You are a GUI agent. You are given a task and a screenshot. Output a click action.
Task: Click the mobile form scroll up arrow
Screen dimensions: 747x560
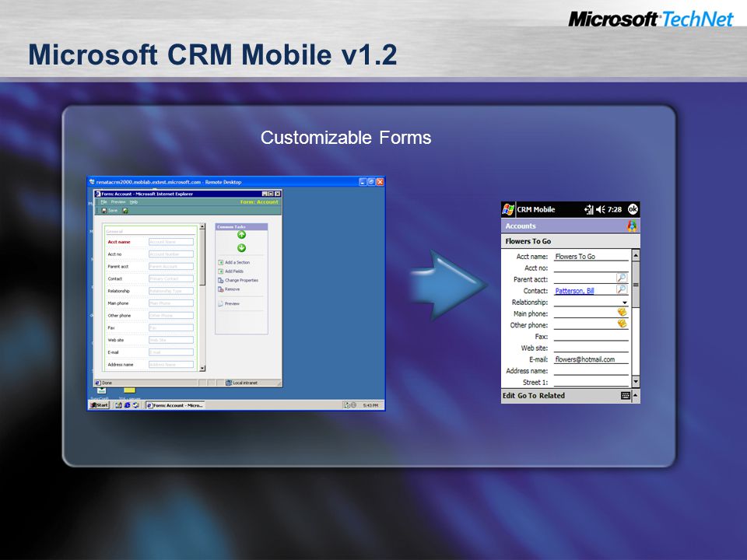click(636, 256)
